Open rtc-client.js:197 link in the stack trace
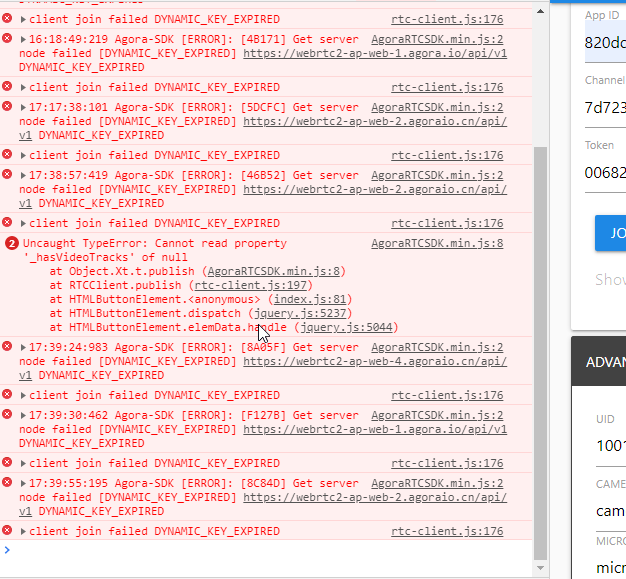 [250, 286]
